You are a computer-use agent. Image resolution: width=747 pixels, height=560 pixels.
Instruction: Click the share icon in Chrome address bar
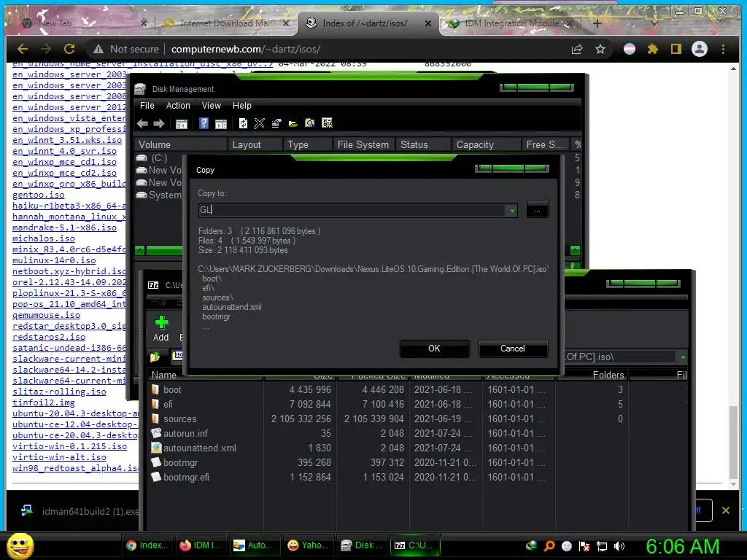[x=577, y=49]
